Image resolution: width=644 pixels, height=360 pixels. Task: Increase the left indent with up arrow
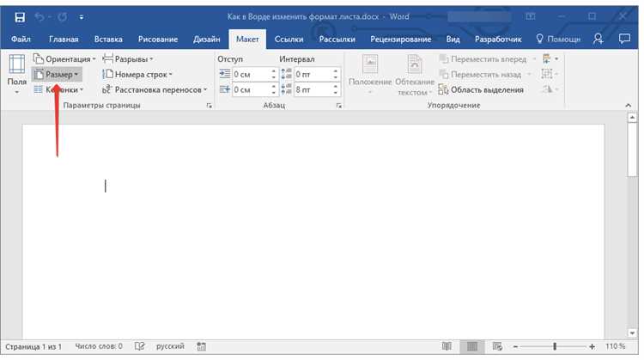[x=274, y=71]
